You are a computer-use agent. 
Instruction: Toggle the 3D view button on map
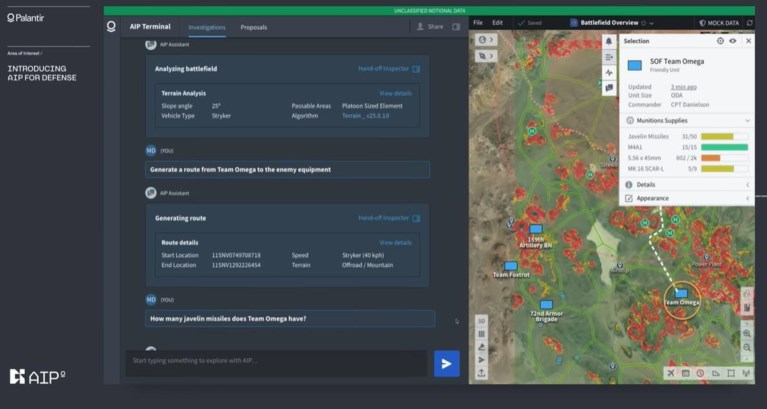(x=481, y=321)
